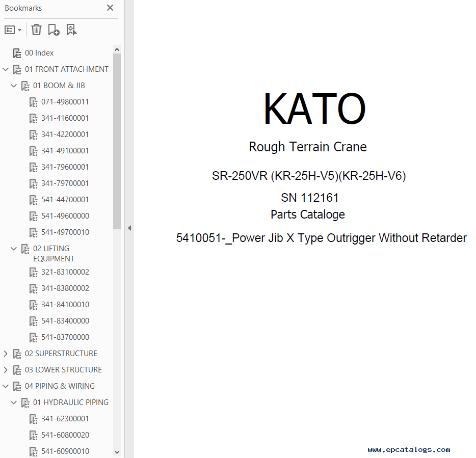Image resolution: width=476 pixels, height=458 pixels.
Task: Open bookmark 541-49600000
Action: pos(65,216)
